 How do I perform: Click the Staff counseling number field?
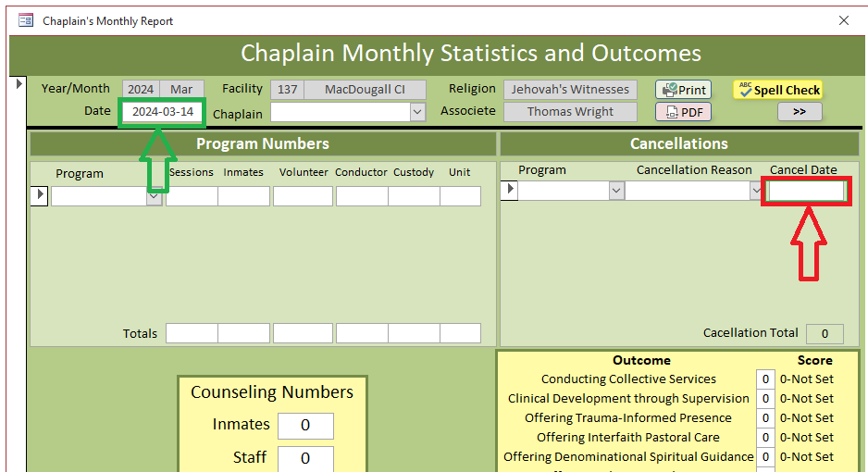[304, 457]
